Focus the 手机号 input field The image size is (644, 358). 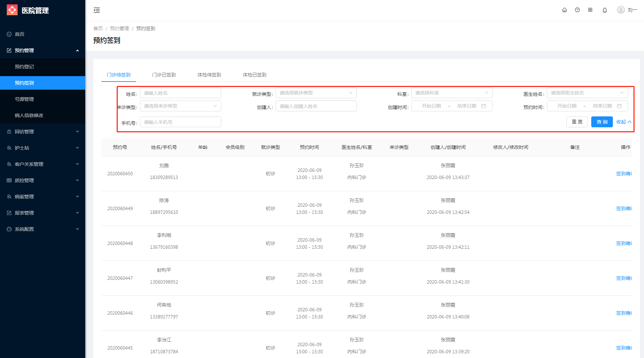pos(180,122)
